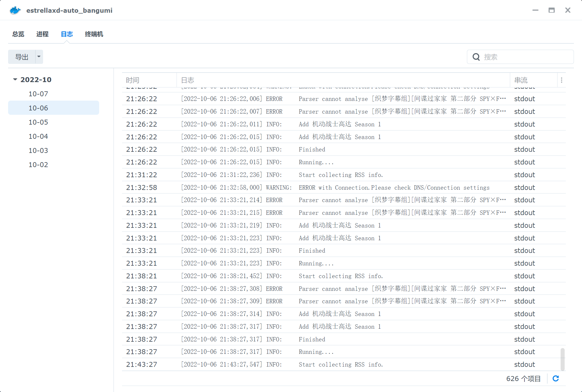Select the 10-07 log date
The height and width of the screenshot is (392, 582).
click(38, 94)
